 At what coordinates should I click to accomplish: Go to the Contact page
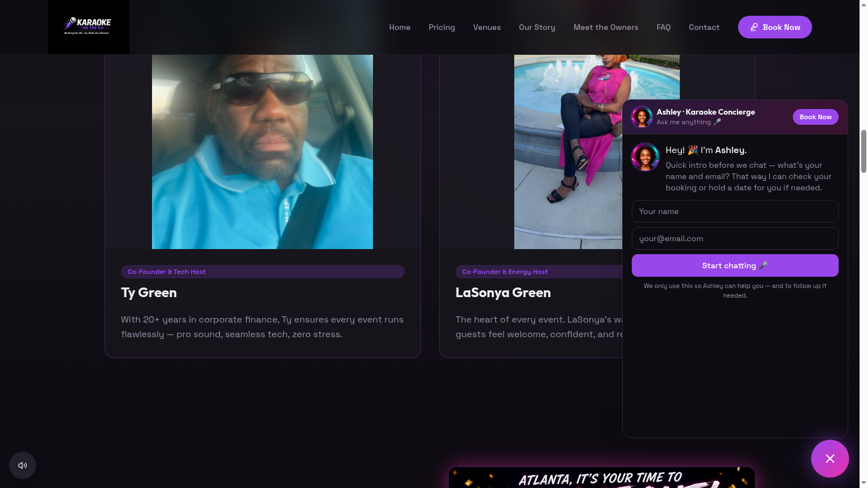point(704,27)
